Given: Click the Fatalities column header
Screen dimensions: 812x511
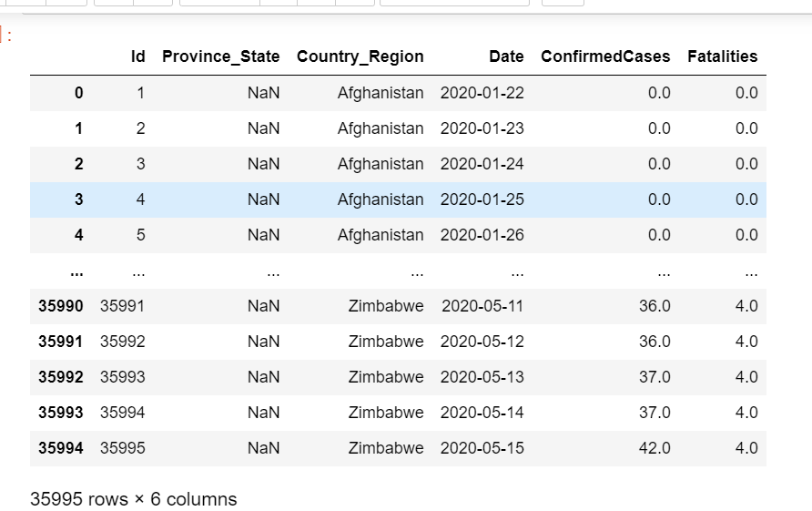Looking at the screenshot, I should point(723,56).
